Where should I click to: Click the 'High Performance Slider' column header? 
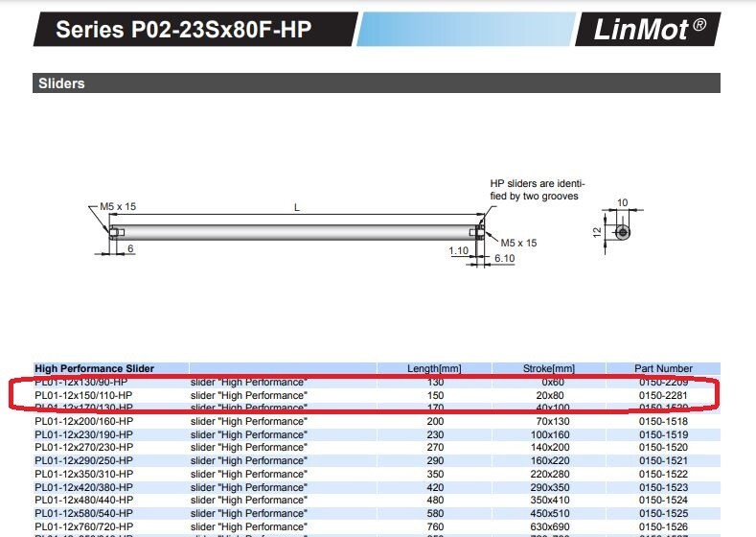pyautogui.click(x=95, y=368)
